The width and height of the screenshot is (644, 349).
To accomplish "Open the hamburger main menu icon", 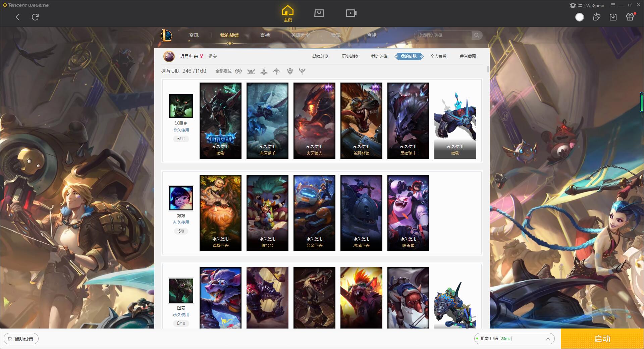I will (613, 5).
